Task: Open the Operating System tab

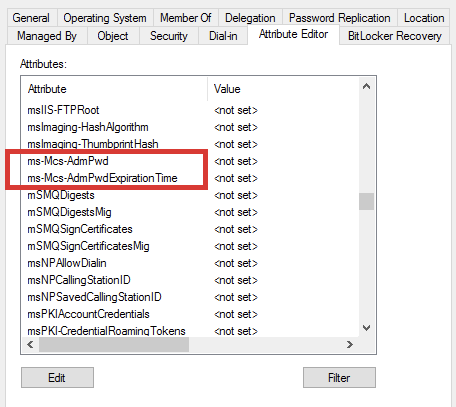Action: [x=105, y=18]
